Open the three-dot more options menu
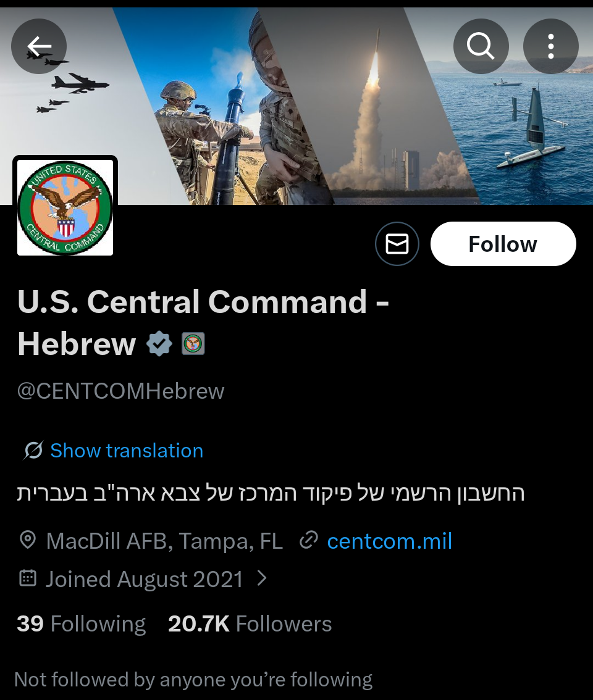The image size is (593, 700). 550,46
